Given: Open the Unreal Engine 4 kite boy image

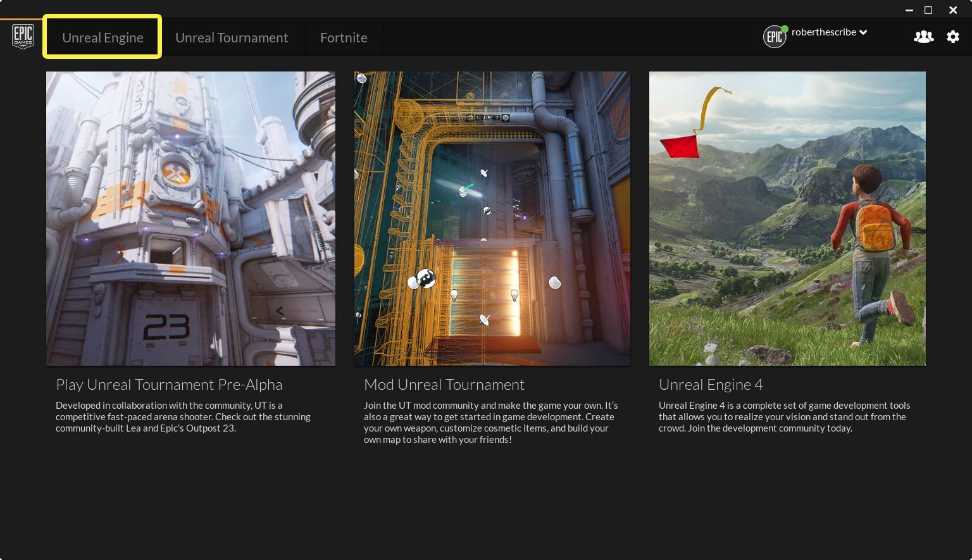Looking at the screenshot, I should pos(787,218).
